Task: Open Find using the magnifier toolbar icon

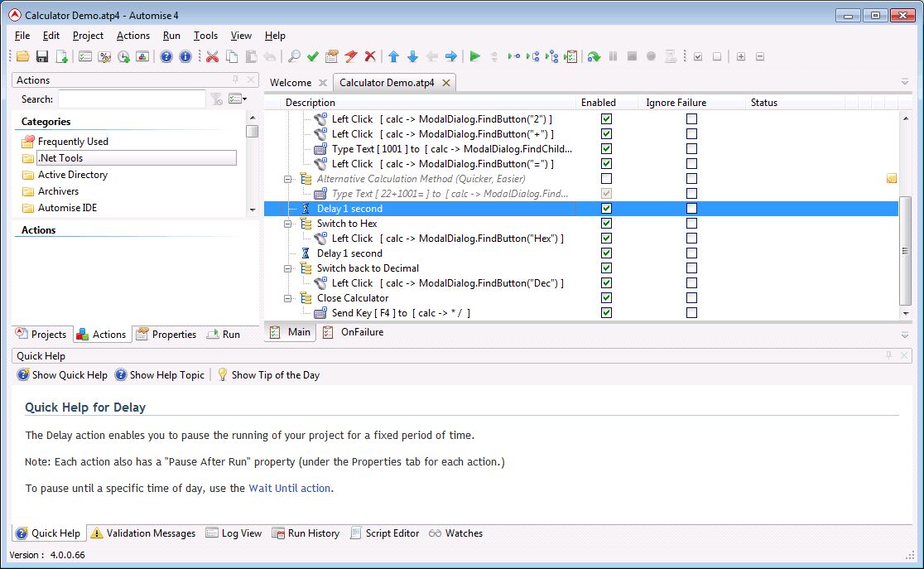Action: click(293, 56)
